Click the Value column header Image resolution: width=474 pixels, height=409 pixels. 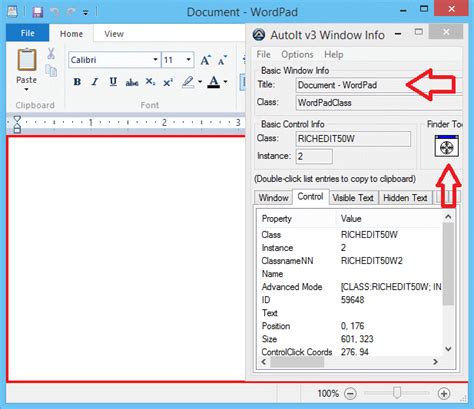point(351,219)
